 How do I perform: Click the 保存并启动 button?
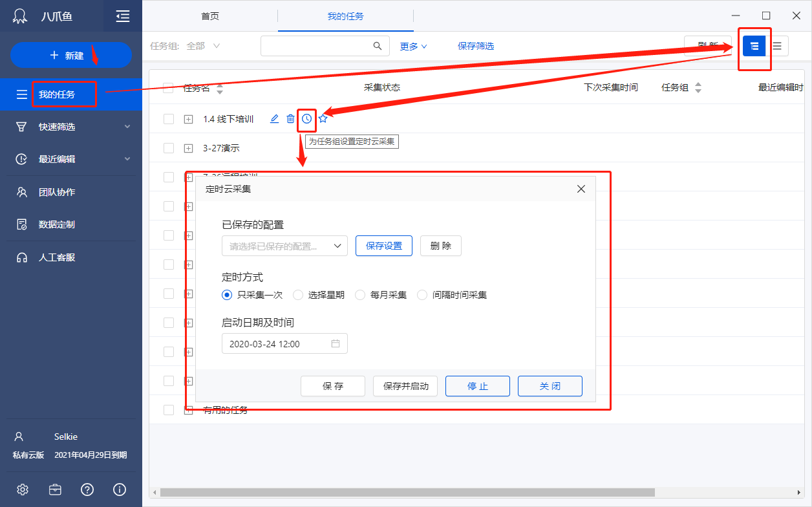click(405, 386)
